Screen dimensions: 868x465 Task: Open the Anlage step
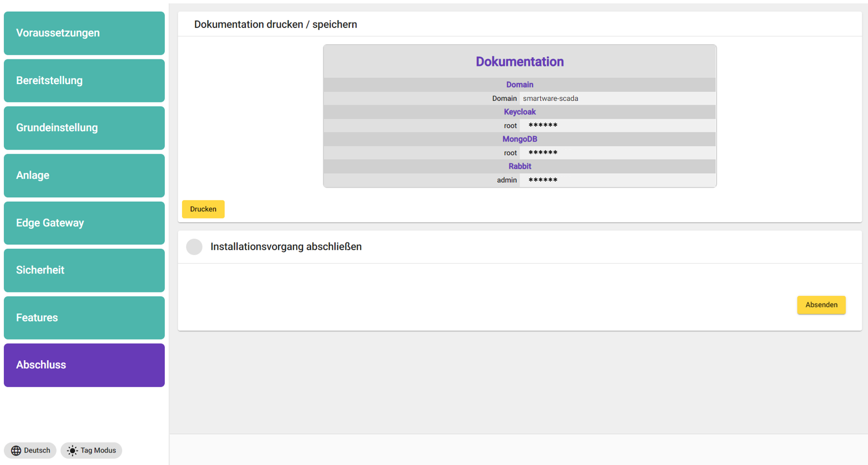click(84, 175)
